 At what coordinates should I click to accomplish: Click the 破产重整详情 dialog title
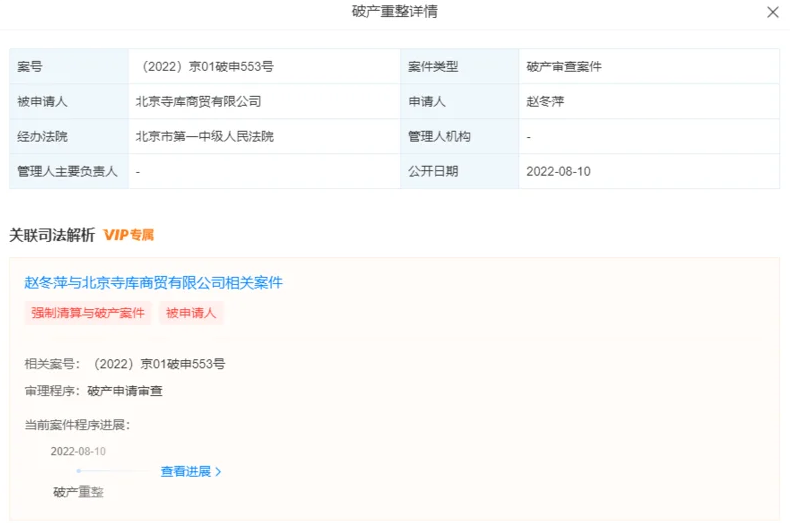(394, 12)
